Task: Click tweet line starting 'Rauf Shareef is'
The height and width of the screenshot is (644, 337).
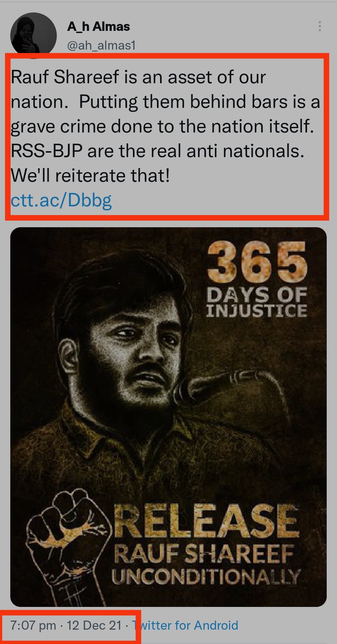Action: [138, 77]
